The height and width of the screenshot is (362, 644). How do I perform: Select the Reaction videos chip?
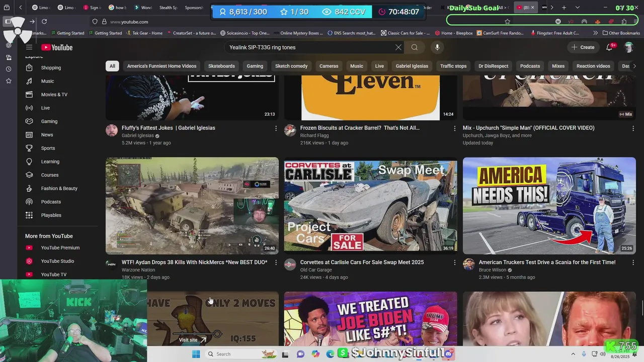click(x=593, y=66)
